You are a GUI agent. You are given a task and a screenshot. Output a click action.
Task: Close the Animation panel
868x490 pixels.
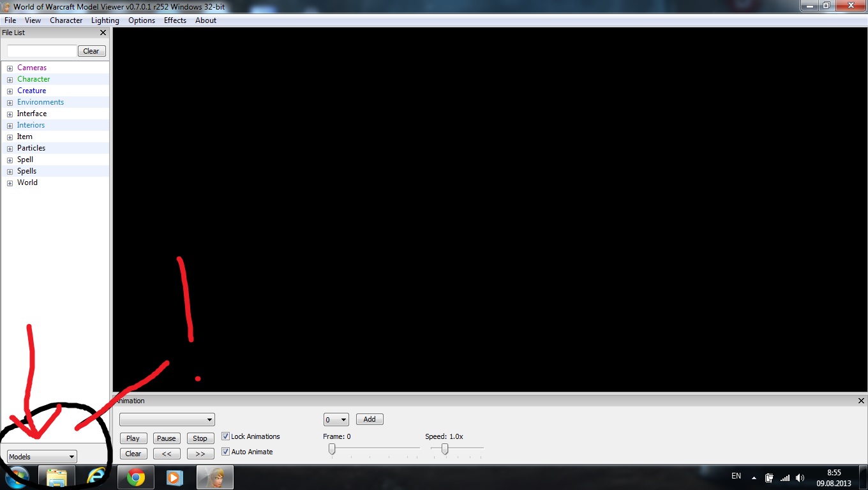tap(862, 401)
